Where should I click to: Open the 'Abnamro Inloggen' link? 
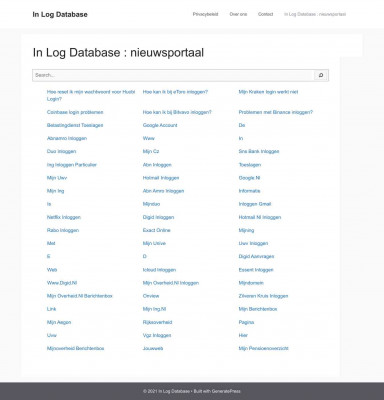(67, 138)
